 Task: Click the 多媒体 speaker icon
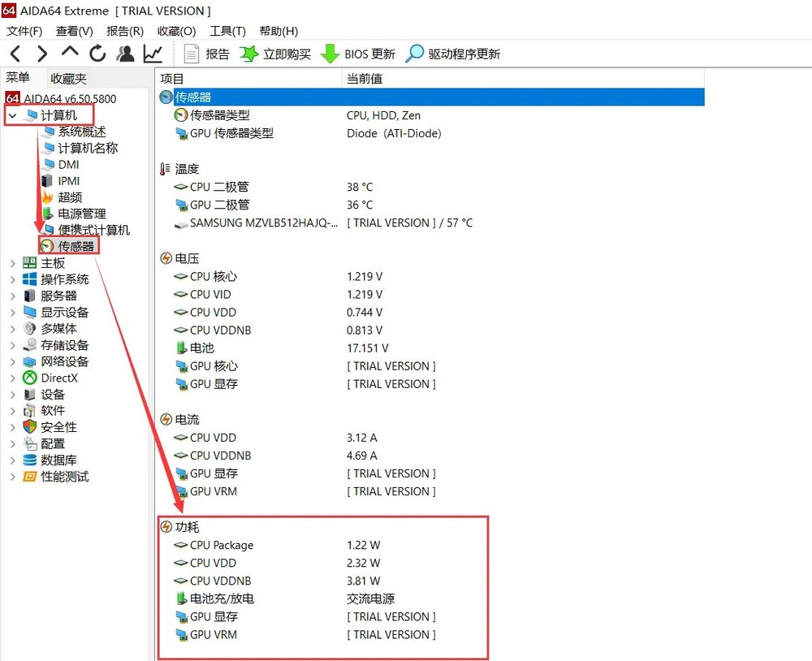(29, 328)
